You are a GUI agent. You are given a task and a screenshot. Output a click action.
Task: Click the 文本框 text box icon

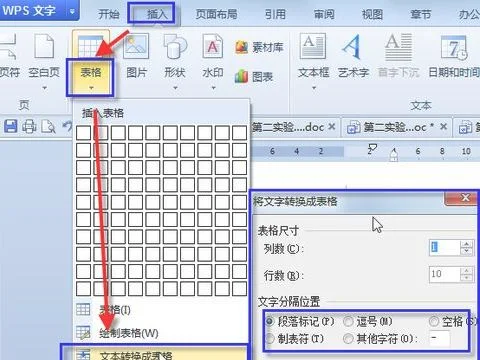pos(313,45)
